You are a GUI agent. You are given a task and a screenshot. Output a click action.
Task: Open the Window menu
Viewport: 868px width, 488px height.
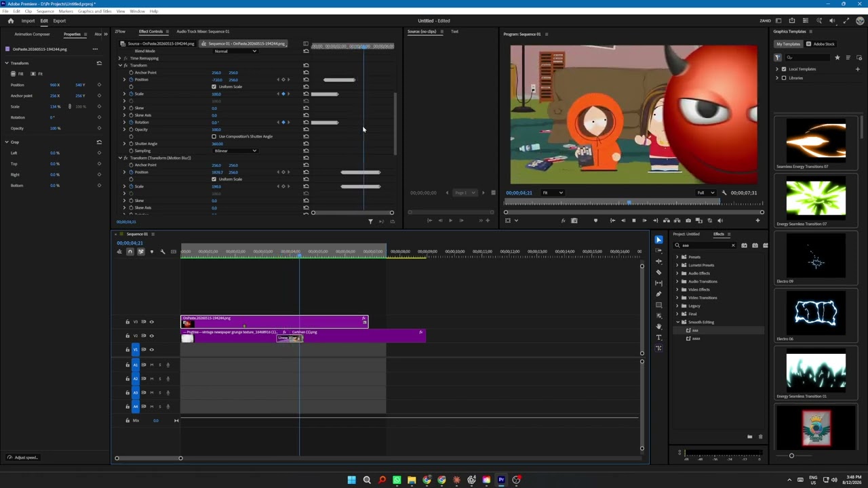(x=137, y=12)
